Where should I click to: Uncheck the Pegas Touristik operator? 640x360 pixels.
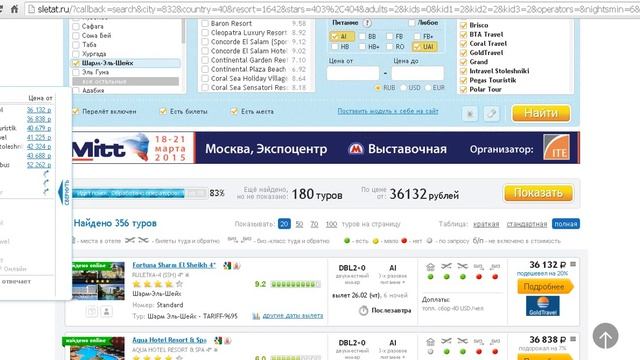(463, 80)
